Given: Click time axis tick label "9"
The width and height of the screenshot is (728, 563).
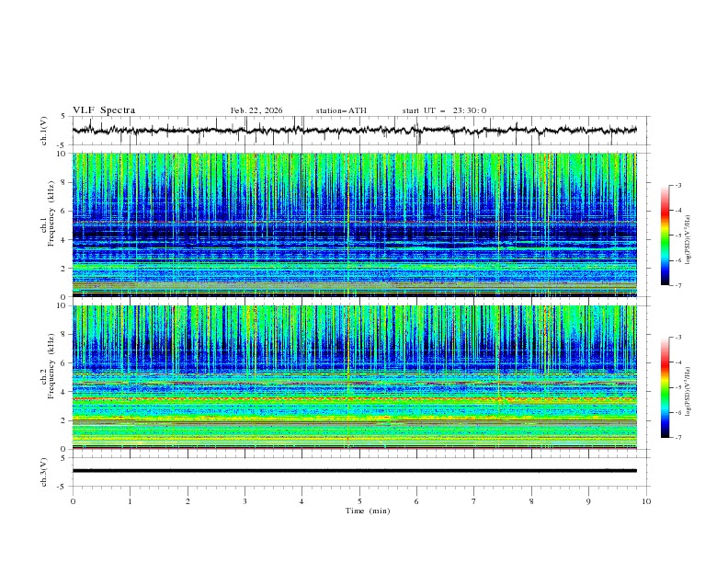Looking at the screenshot, I should click(x=588, y=501).
